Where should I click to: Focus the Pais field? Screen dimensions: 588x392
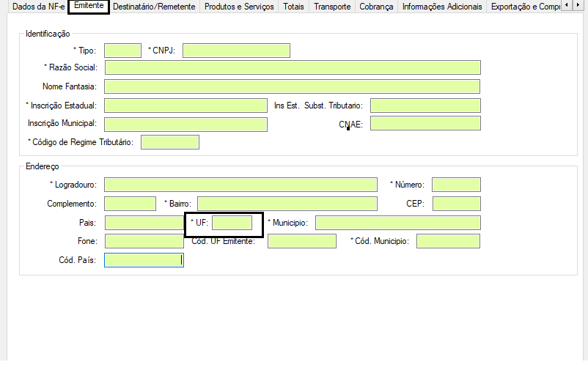pos(144,223)
